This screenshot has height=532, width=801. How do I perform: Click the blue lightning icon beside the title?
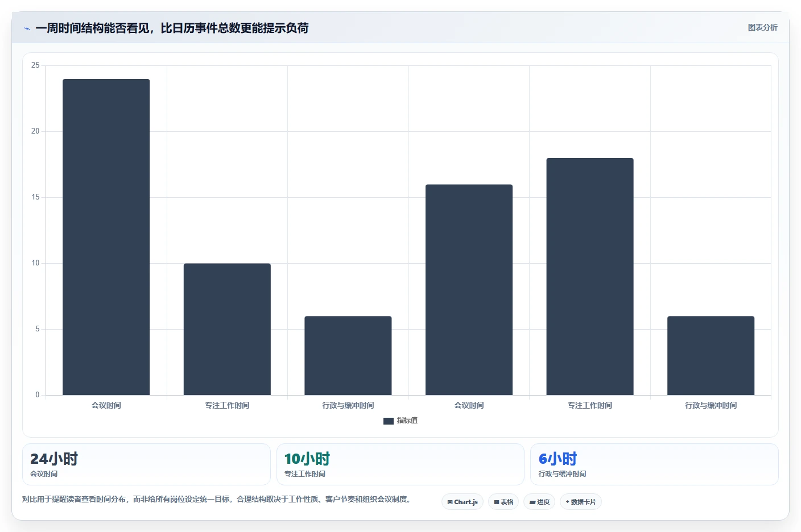pos(27,28)
